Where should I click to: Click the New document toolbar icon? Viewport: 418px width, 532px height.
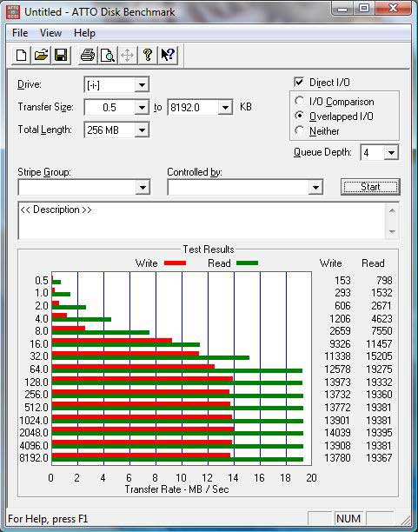[x=22, y=55]
